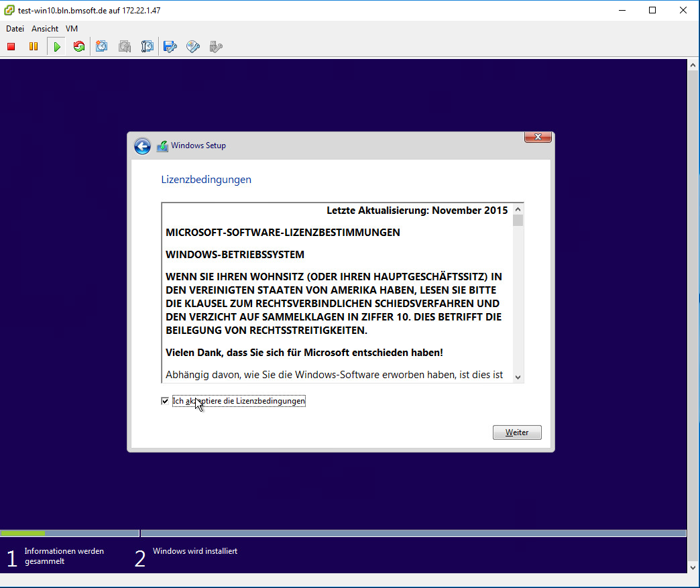Click the console window scroll up arrow

[693, 65]
